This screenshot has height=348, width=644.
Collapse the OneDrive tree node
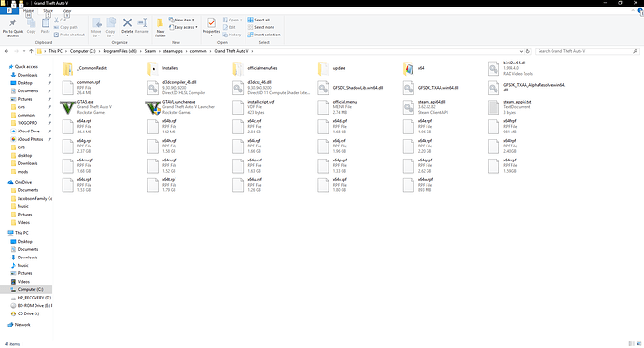coord(6,182)
